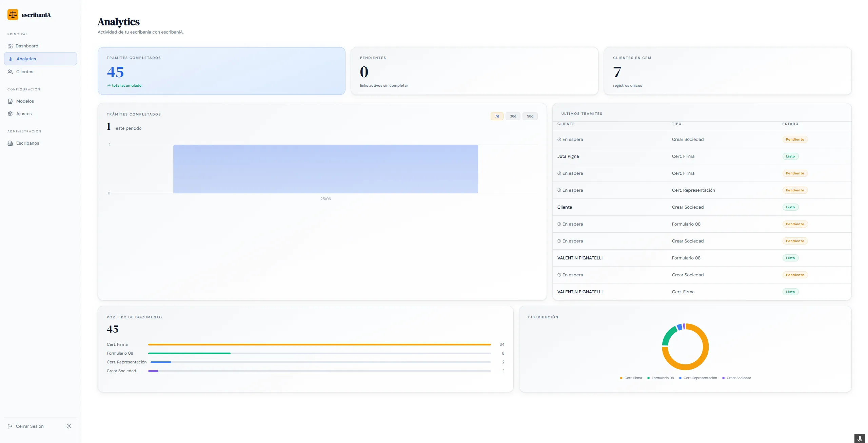
Task: Click purple Crear Sociedad legend swatch
Action: tap(724, 378)
